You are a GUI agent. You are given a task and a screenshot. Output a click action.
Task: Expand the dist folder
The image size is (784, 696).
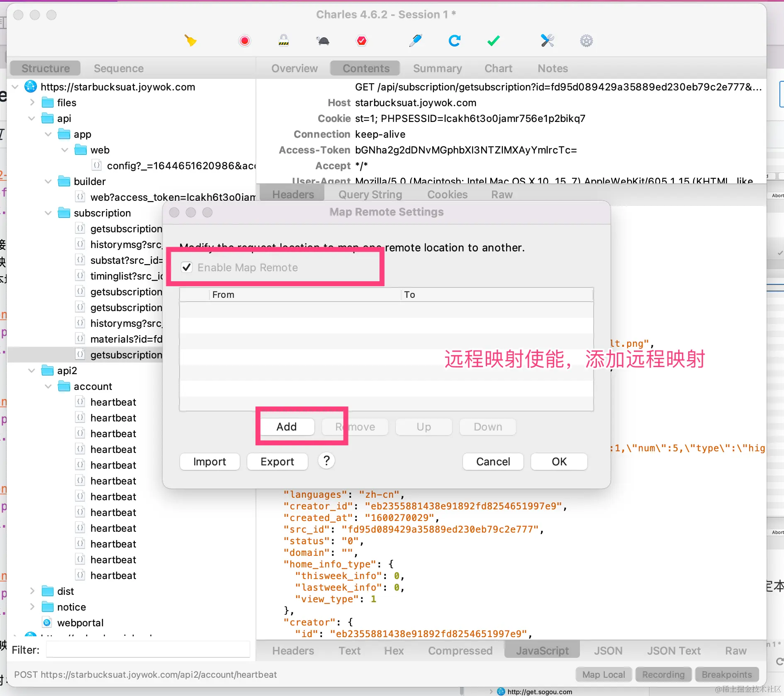pyautogui.click(x=32, y=591)
